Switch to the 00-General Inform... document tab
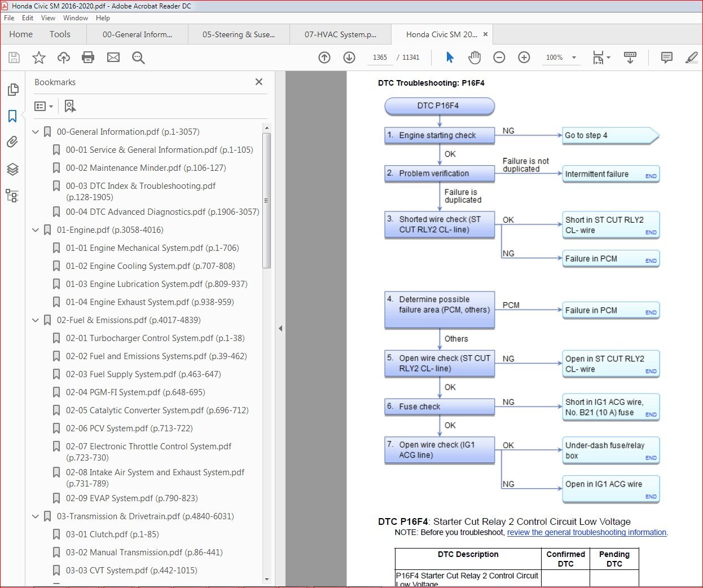The width and height of the screenshot is (703, 588). click(x=137, y=34)
